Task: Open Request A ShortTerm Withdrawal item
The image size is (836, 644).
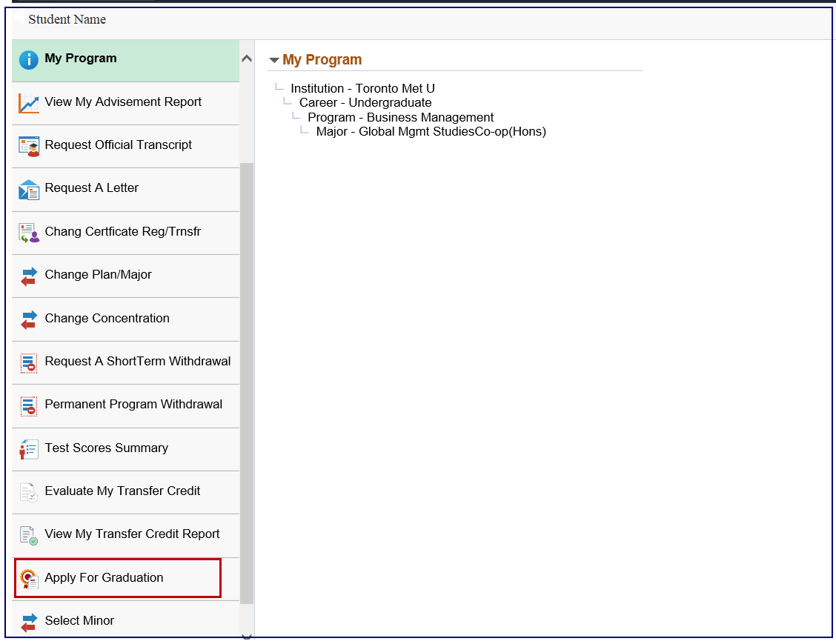Action: pyautogui.click(x=137, y=362)
